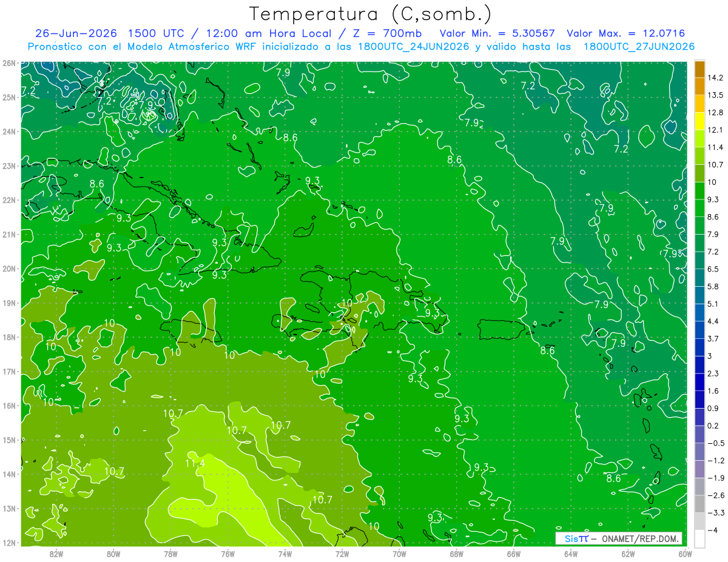Click the colorbar label "14.2"

[715, 78]
